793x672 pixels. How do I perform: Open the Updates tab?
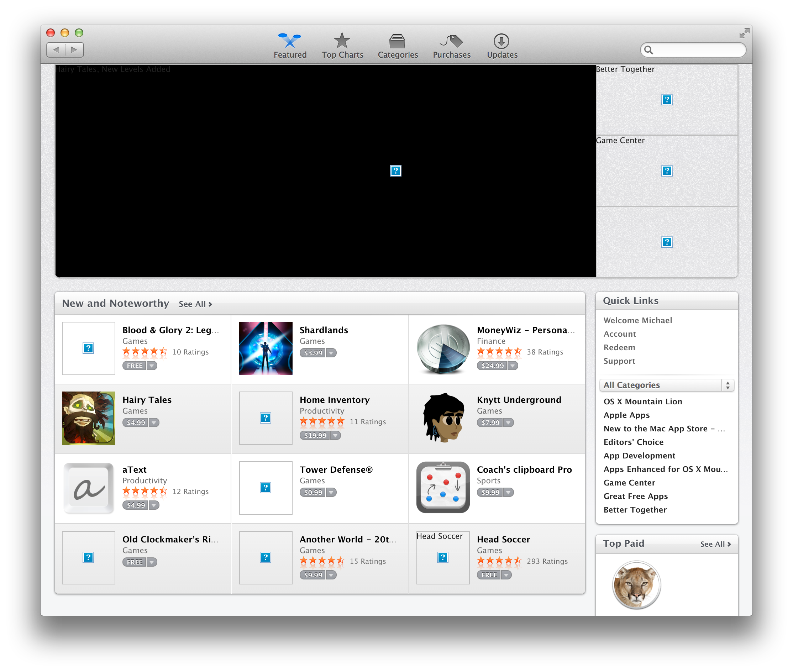501,45
